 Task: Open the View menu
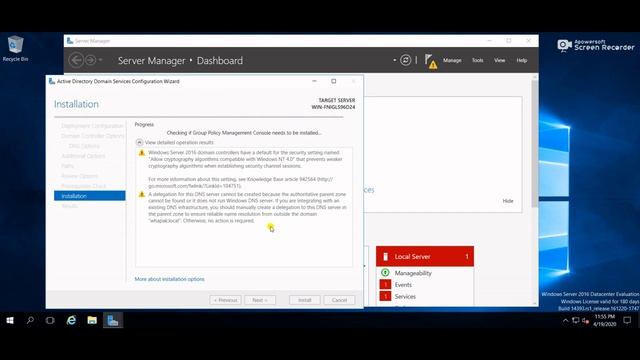coord(500,60)
